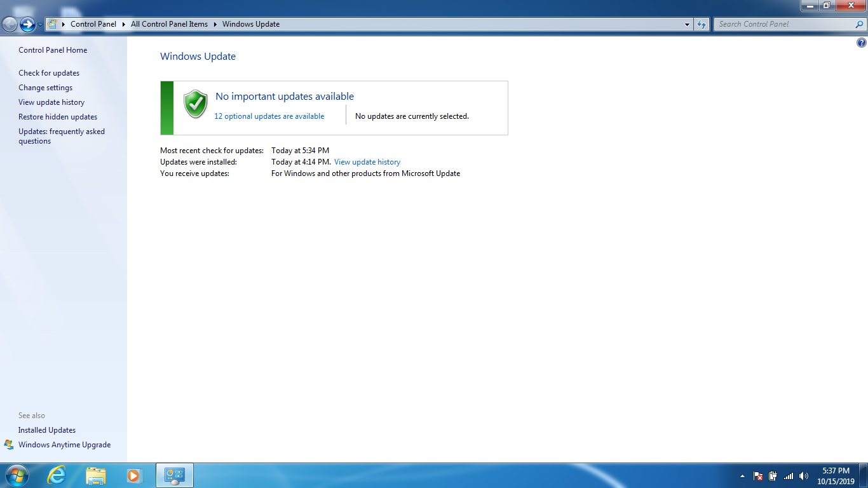Select All Control Panel Items breadcrumb

coord(169,24)
